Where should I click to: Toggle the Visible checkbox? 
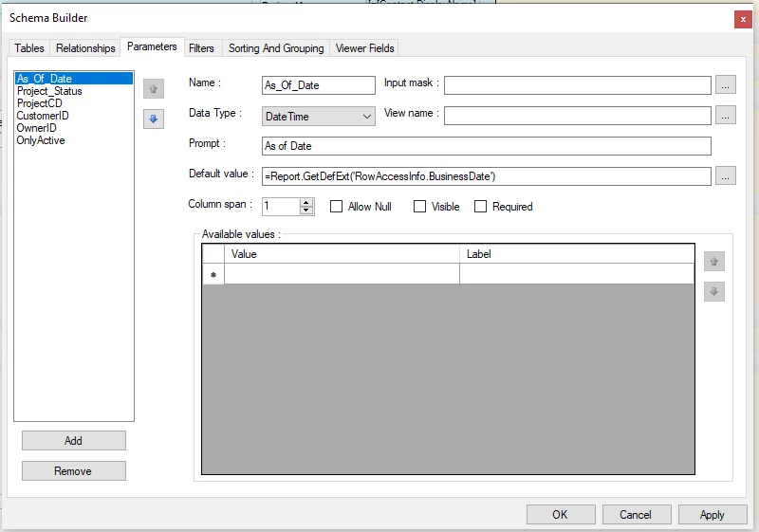[x=419, y=207]
